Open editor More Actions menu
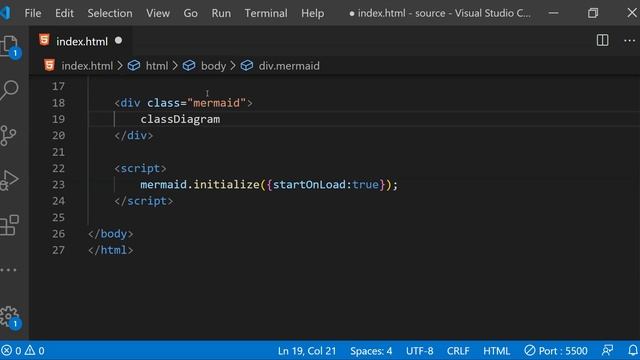 pyautogui.click(x=629, y=40)
